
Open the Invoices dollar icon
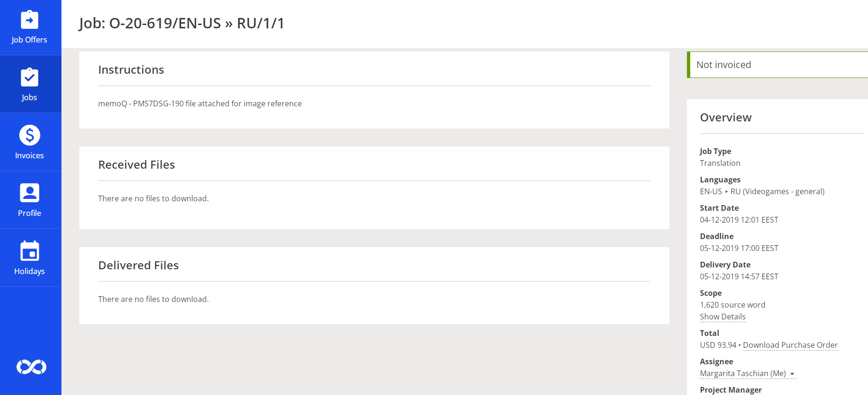pyautogui.click(x=29, y=135)
